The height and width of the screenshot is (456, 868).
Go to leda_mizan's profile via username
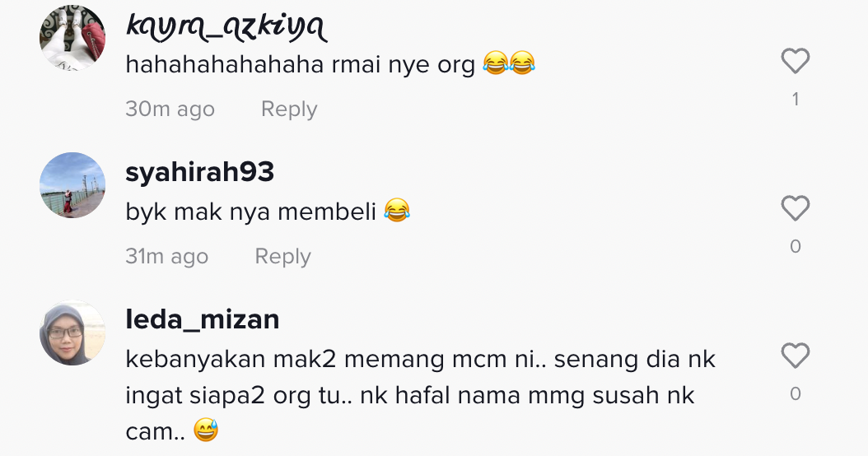pos(202,319)
